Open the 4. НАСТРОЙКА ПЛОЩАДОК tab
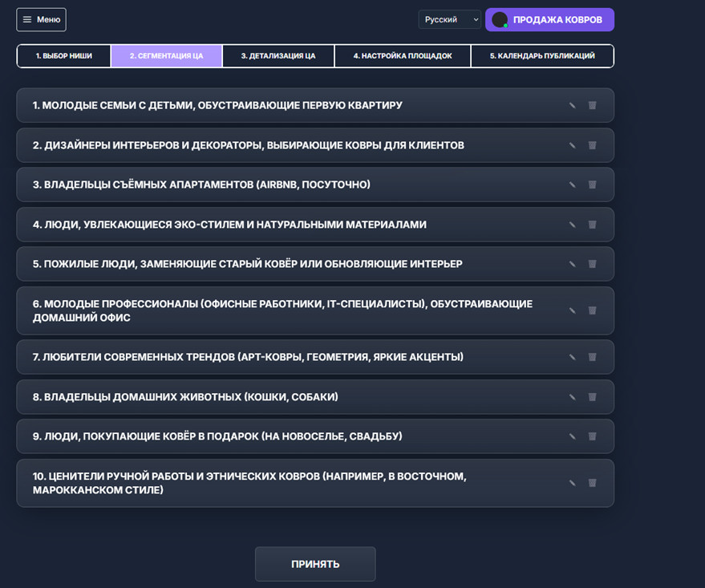This screenshot has height=588, width=705. point(403,55)
